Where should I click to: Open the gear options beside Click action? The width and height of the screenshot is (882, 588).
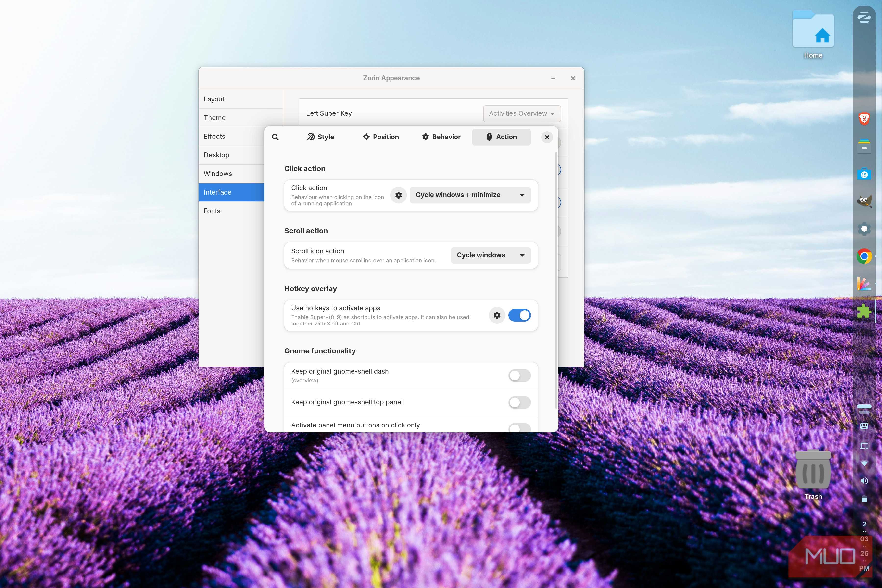[399, 195]
